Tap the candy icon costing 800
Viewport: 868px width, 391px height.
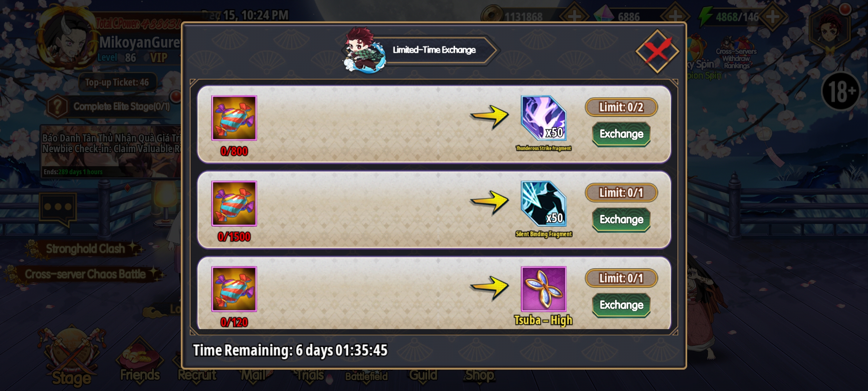234,118
